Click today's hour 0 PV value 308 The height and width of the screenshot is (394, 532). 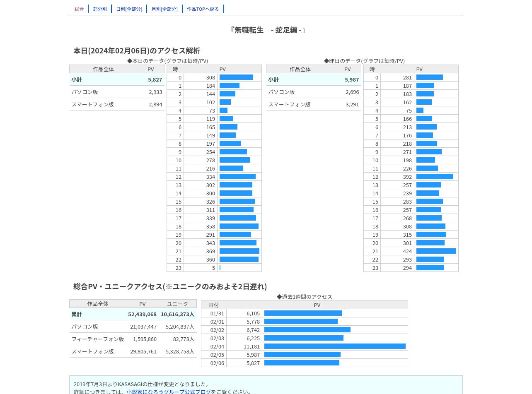coord(210,77)
